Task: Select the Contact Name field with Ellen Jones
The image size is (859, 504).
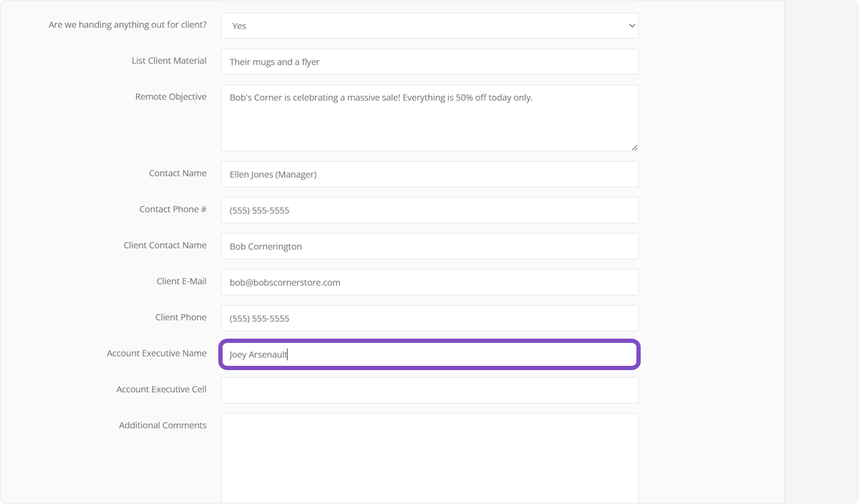Action: coord(429,174)
